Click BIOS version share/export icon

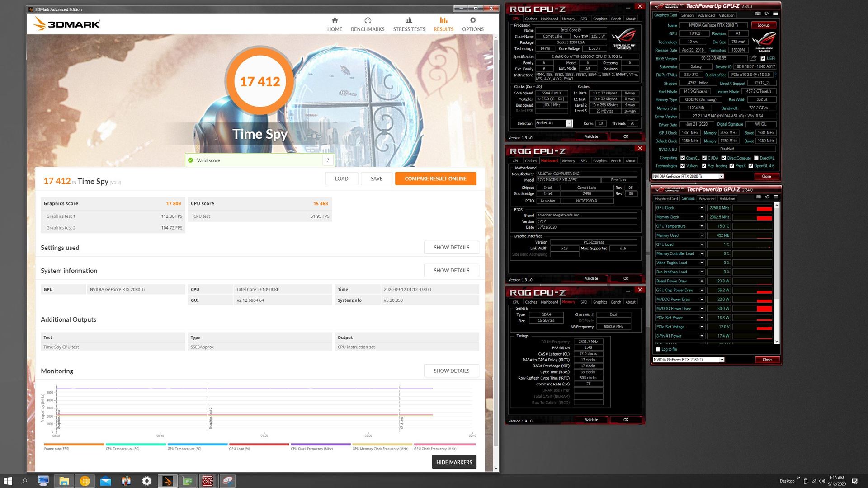coord(753,58)
